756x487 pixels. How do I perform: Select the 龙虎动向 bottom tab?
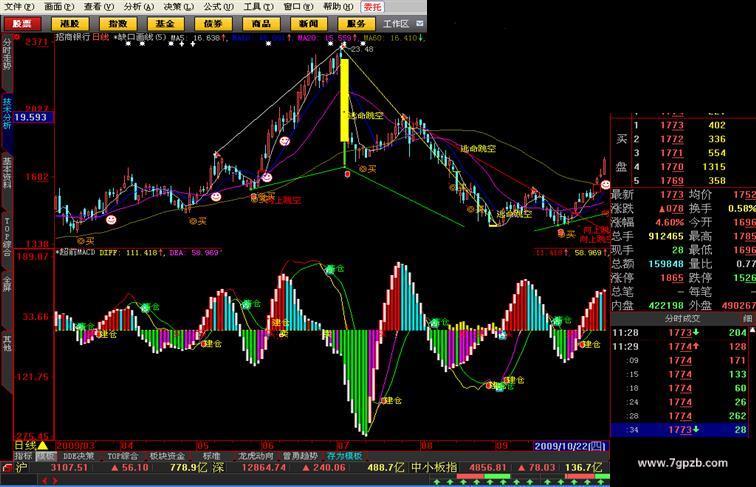(x=256, y=456)
